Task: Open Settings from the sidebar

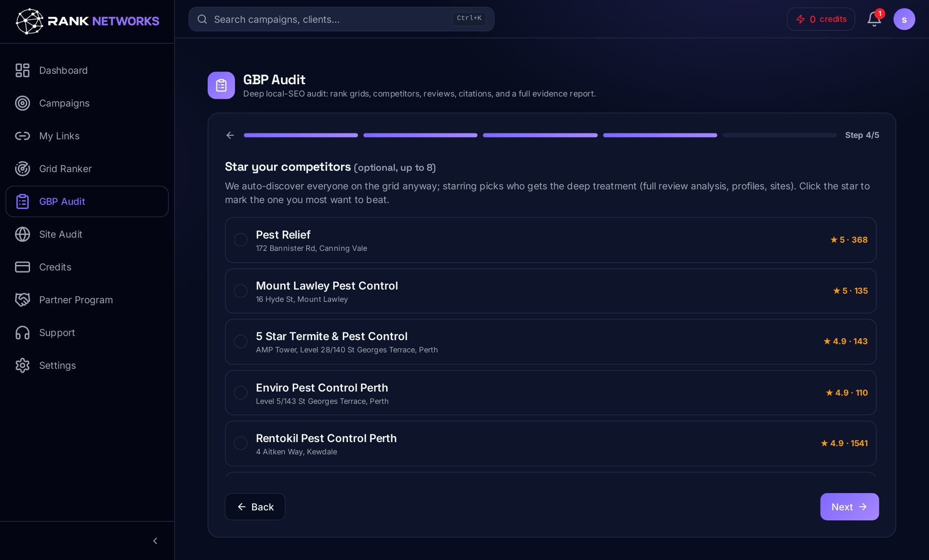Action: [x=87, y=365]
